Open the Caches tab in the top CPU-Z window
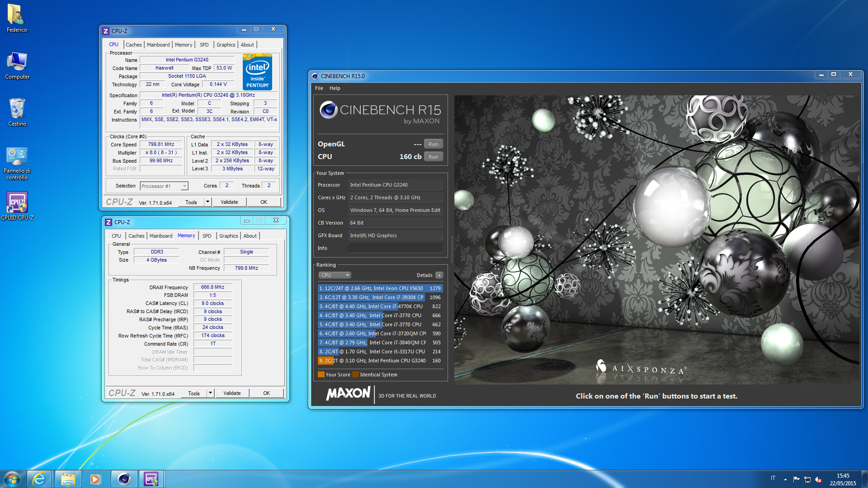This screenshot has height=488, width=868. coord(133,45)
